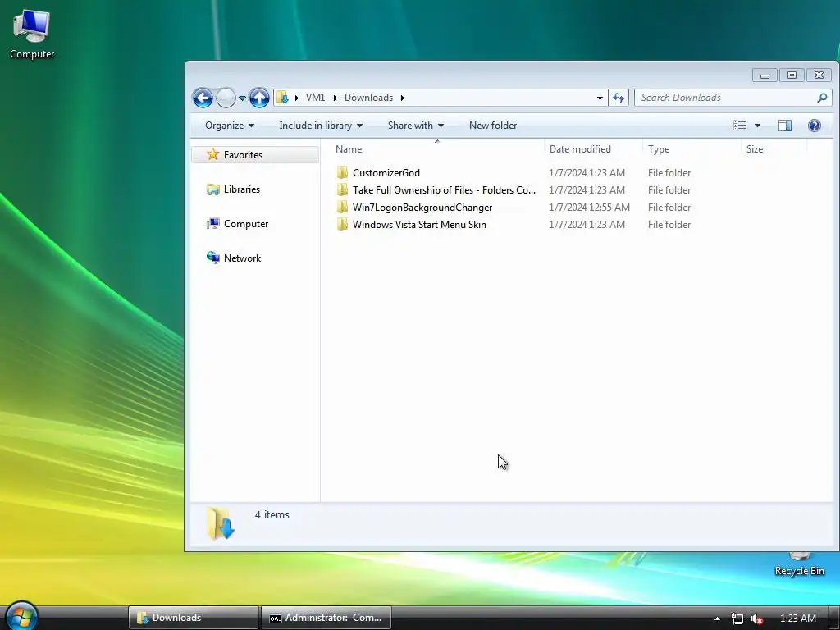The width and height of the screenshot is (840, 630).
Task: Select Take Full Ownership of Files folder
Action: pyautogui.click(x=444, y=189)
